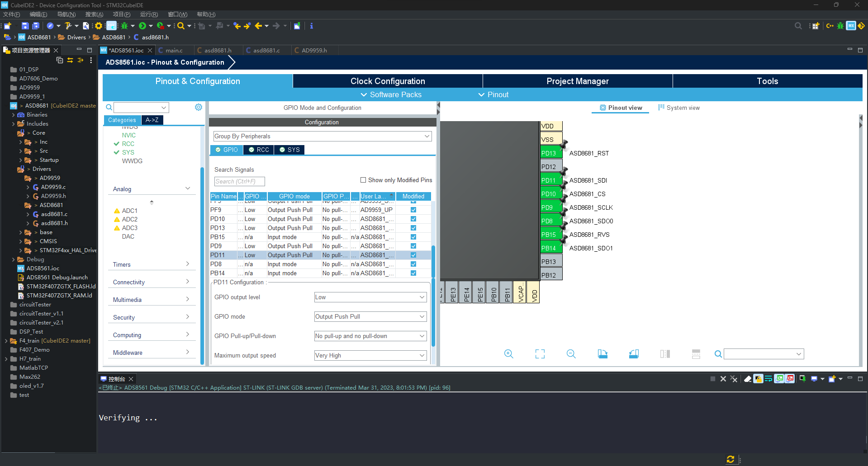This screenshot has width=868, height=466.
Task: Open the Tools tab
Action: pos(768,81)
